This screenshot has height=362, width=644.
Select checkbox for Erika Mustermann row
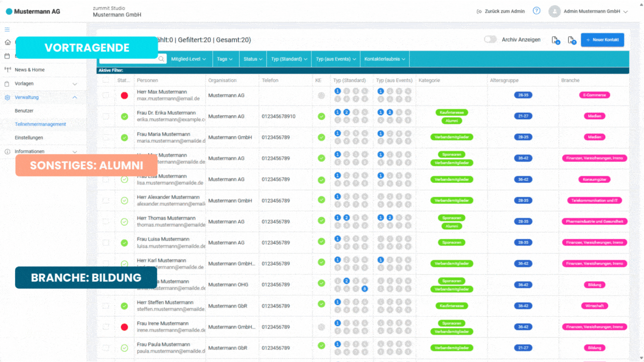click(106, 116)
